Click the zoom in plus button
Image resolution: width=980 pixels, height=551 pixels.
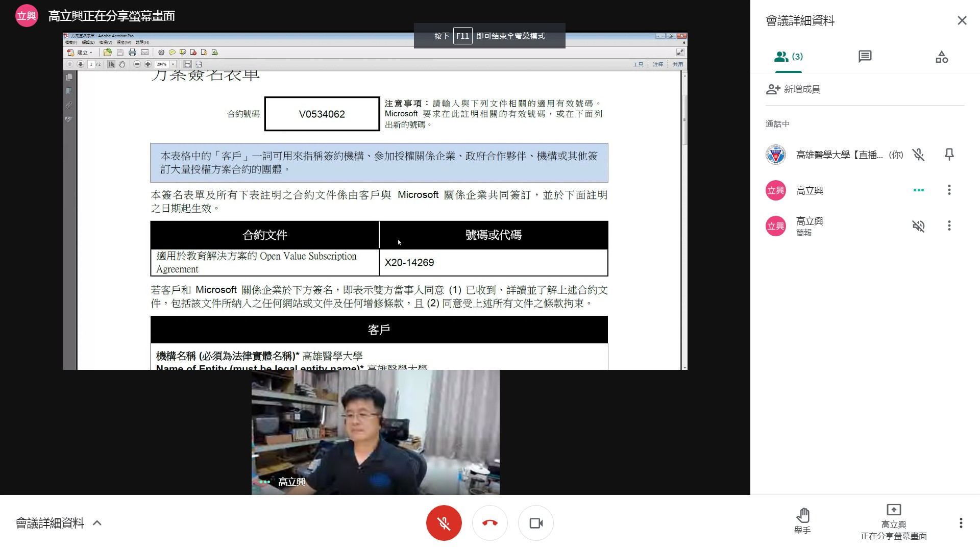point(148,64)
